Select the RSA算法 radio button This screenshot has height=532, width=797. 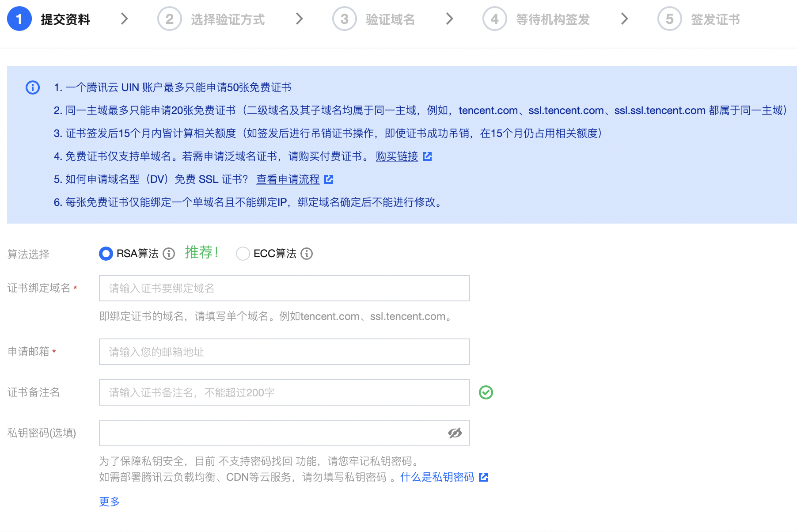(x=106, y=254)
